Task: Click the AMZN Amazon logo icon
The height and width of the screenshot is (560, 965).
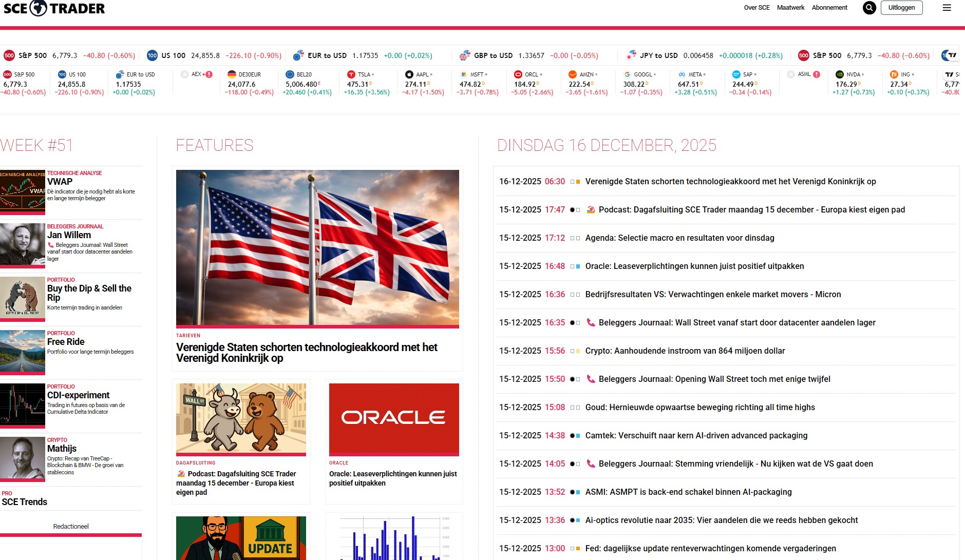Action: 573,74
